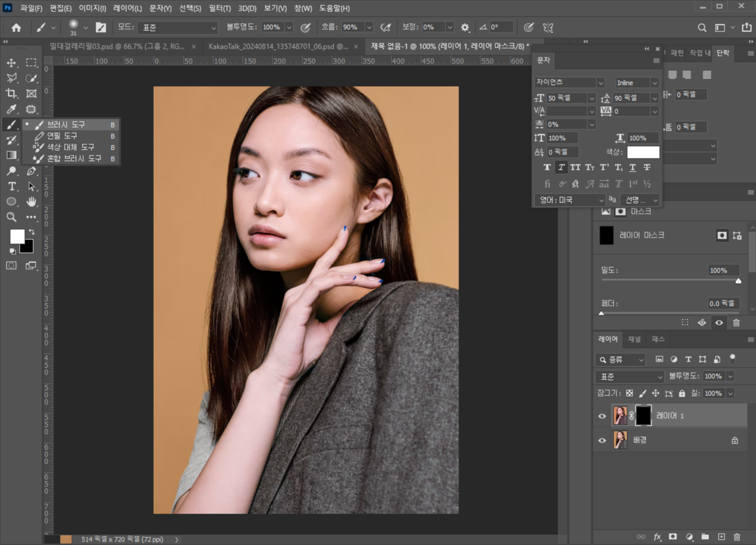
Task: Open the 불투명도 100% dropdown in options bar
Action: click(x=289, y=27)
